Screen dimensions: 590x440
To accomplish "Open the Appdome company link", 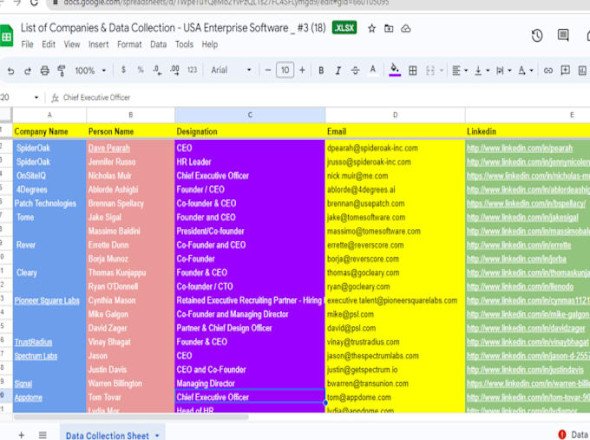I will click(28, 397).
